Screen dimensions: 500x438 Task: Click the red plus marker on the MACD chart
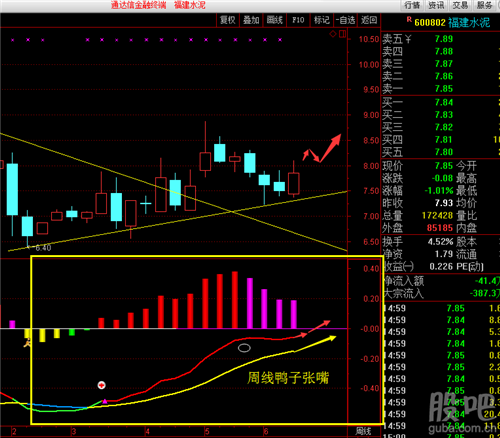click(101, 385)
